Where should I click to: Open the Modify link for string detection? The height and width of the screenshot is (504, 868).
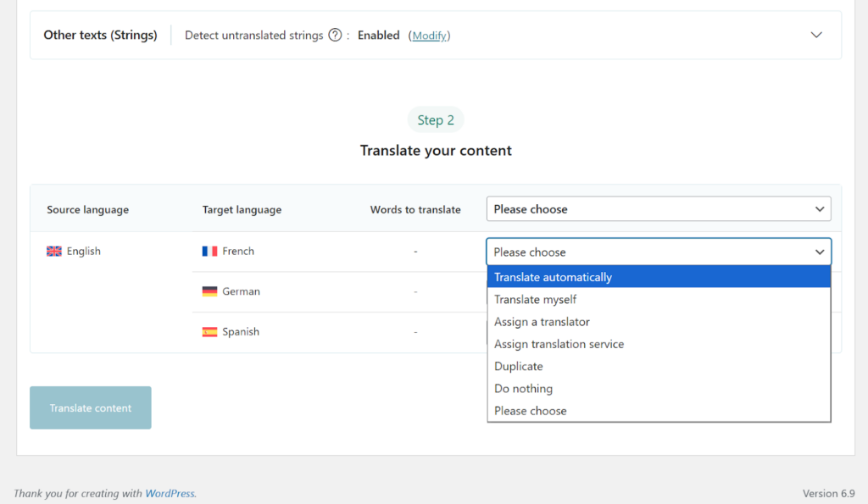(429, 36)
